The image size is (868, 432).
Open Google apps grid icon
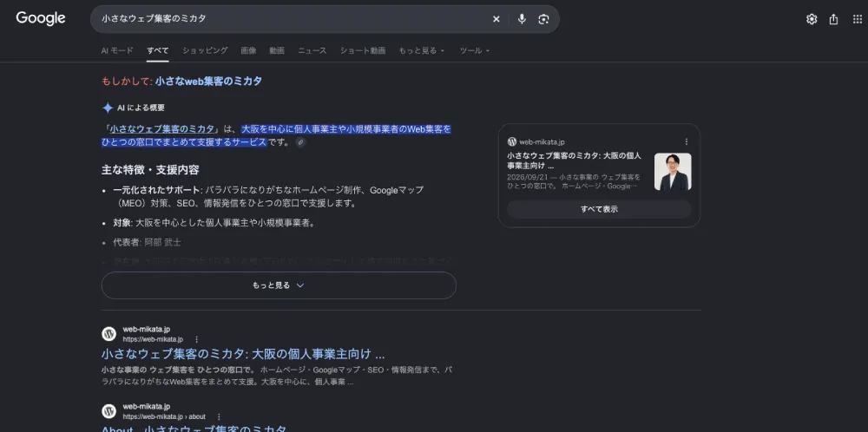(x=858, y=19)
